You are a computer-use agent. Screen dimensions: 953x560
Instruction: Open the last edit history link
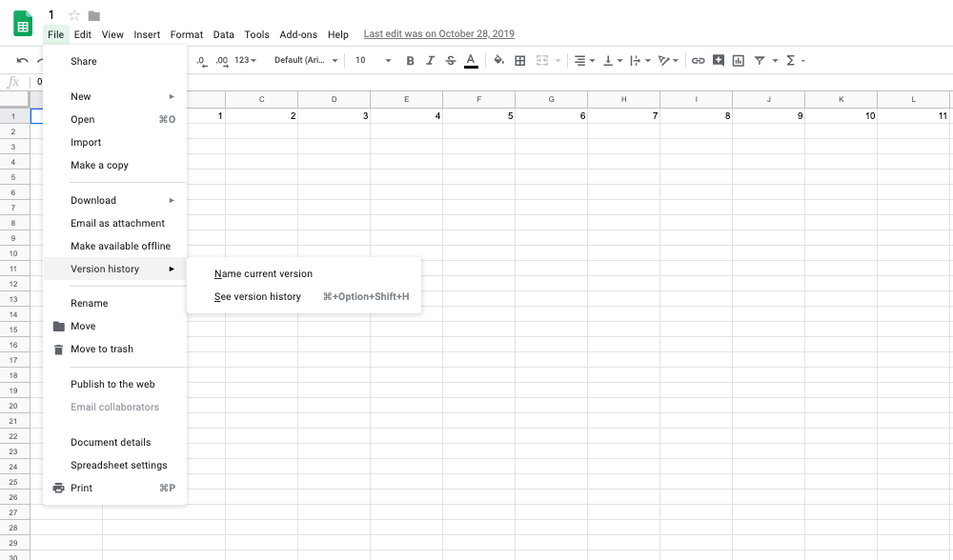coord(438,33)
